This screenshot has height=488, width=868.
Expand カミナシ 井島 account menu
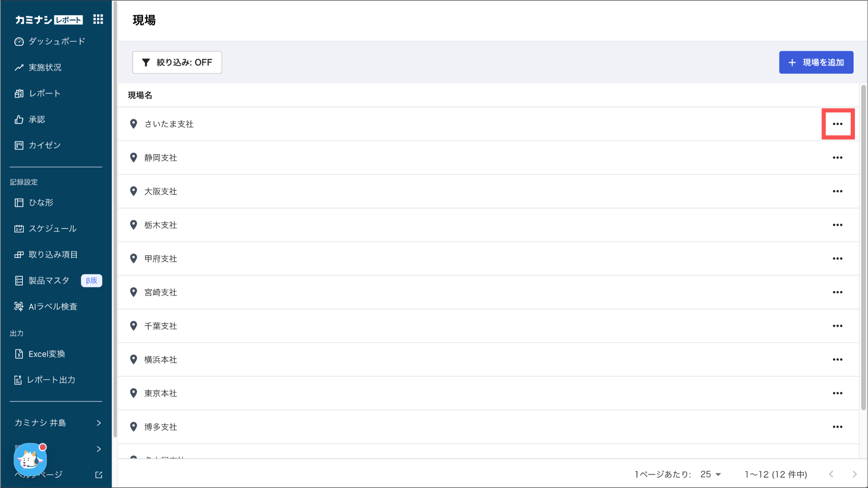coord(56,423)
